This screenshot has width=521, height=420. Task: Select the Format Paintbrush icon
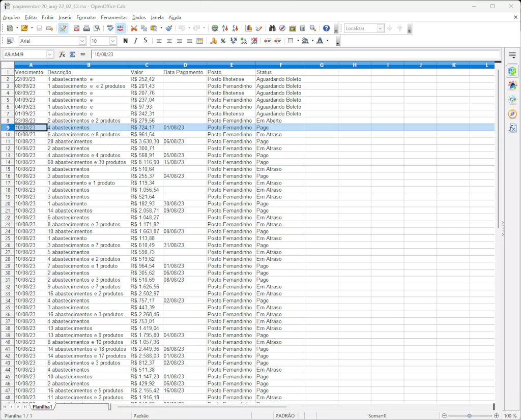(169, 28)
